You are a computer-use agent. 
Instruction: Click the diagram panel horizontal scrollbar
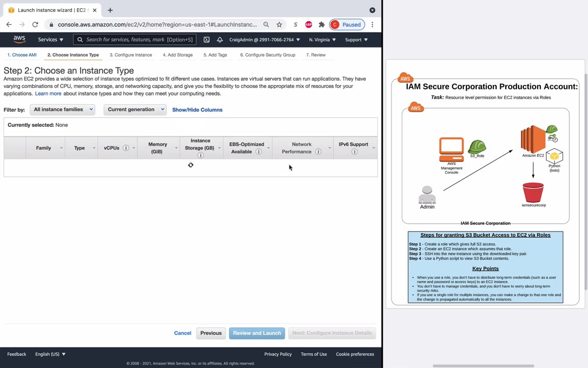(483, 366)
